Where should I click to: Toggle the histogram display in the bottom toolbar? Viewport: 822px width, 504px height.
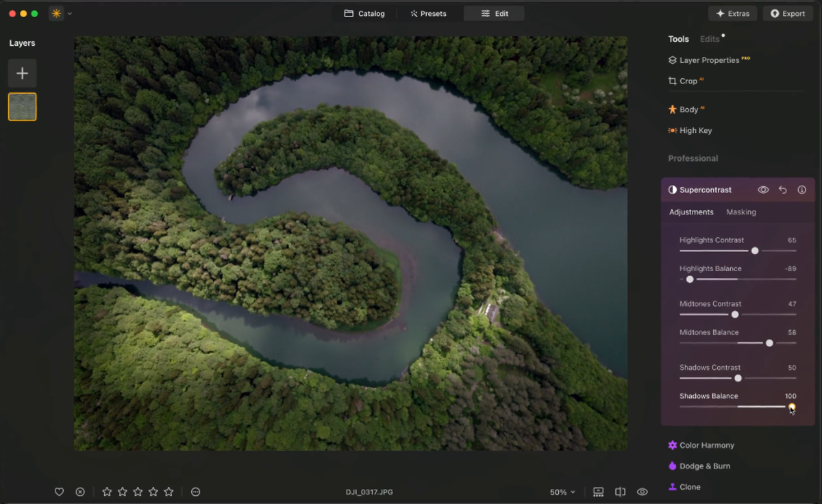[x=597, y=492]
